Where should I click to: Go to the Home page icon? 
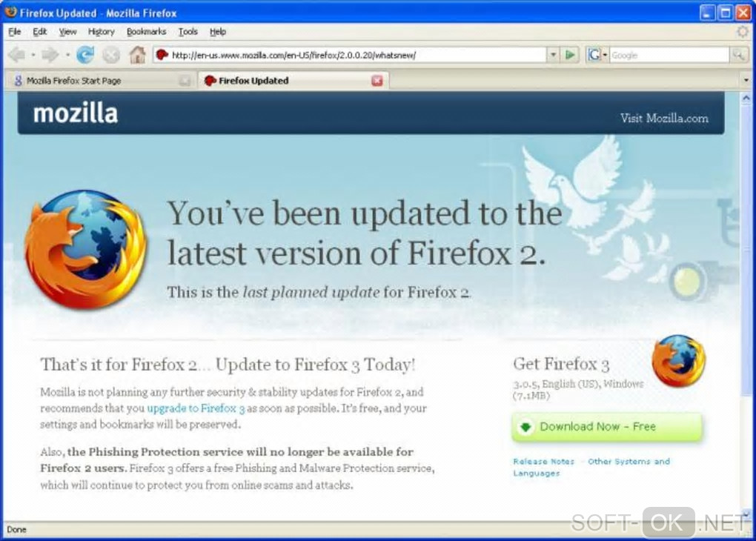[x=137, y=55]
